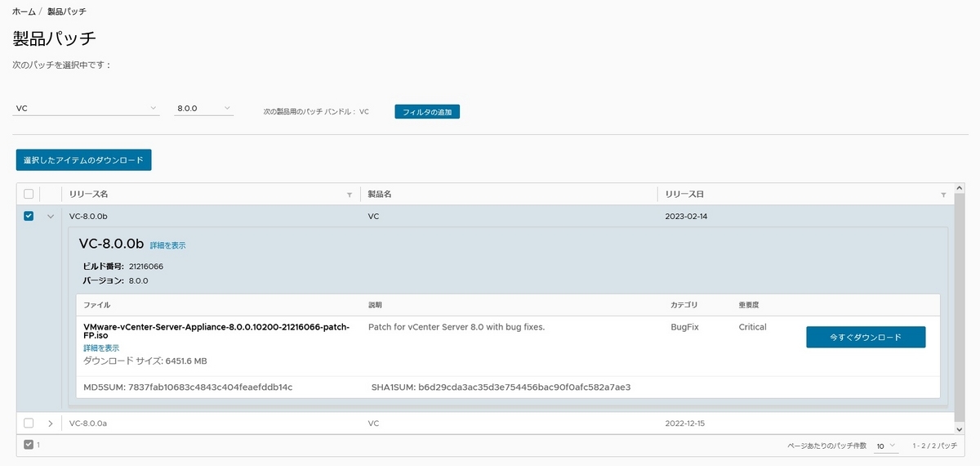Open the VC product dropdown
The height and width of the screenshot is (466, 980).
coord(87,108)
